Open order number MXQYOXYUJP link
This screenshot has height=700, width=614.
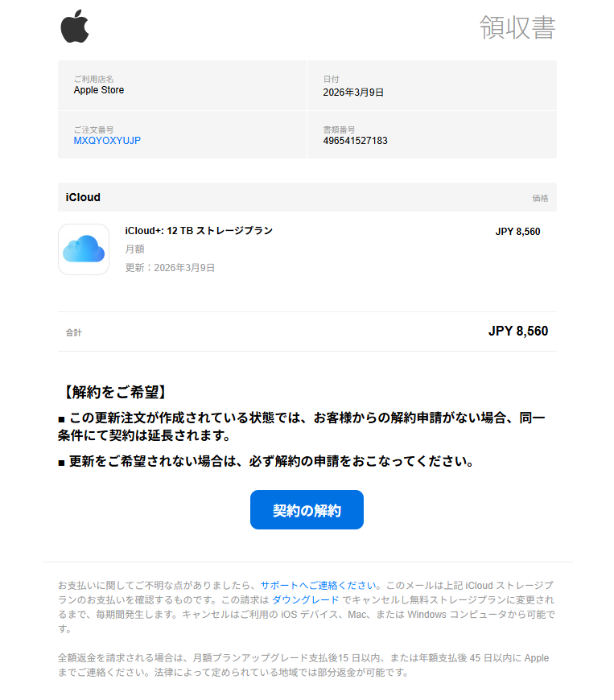click(x=107, y=141)
